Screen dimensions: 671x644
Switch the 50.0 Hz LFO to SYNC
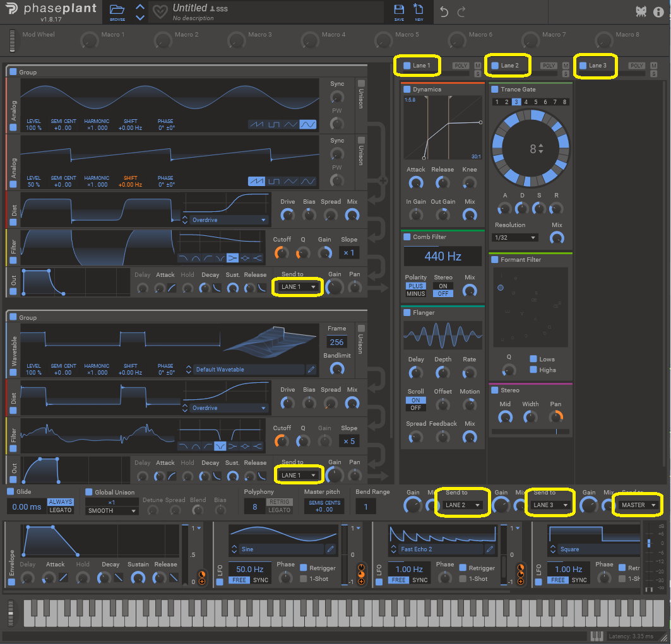[261, 580]
